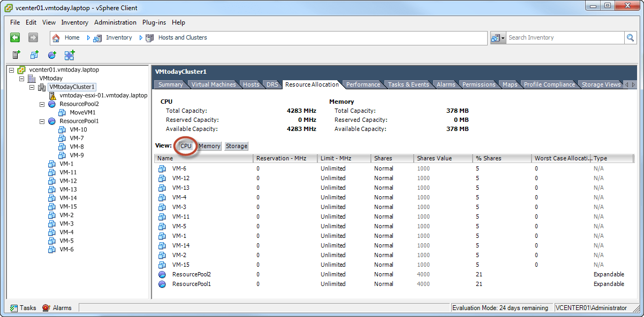The width and height of the screenshot is (644, 317).
Task: Open Tasks from the status bar
Action: point(23,308)
